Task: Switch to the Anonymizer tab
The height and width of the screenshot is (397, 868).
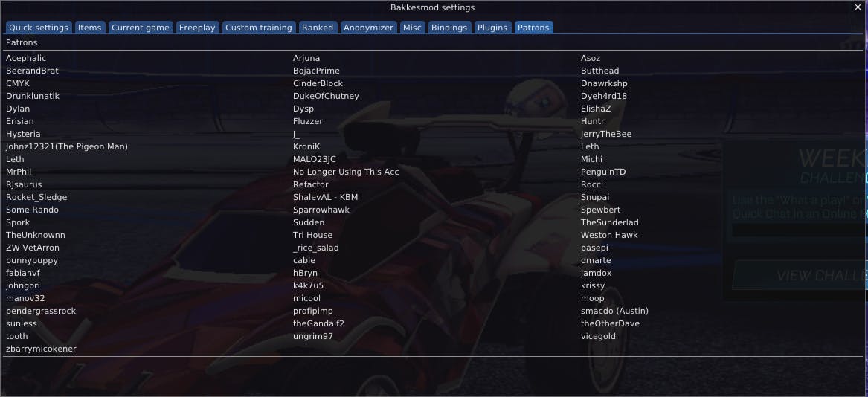Action: 368,28
